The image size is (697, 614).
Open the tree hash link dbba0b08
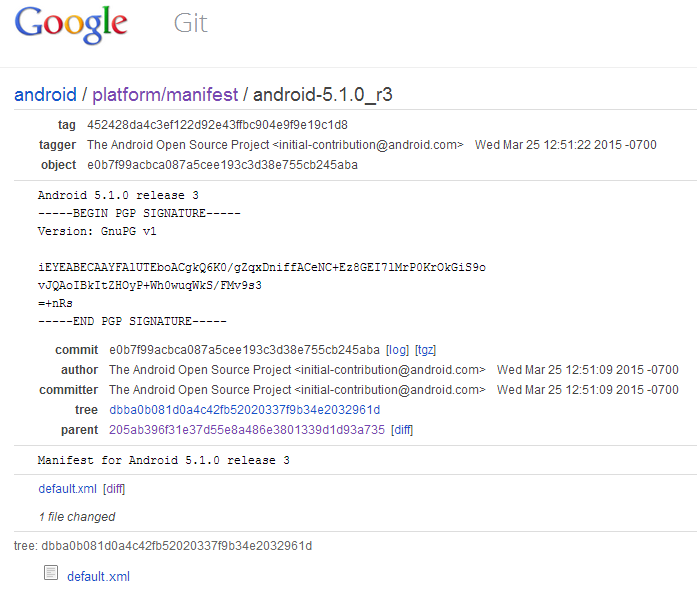coord(244,409)
